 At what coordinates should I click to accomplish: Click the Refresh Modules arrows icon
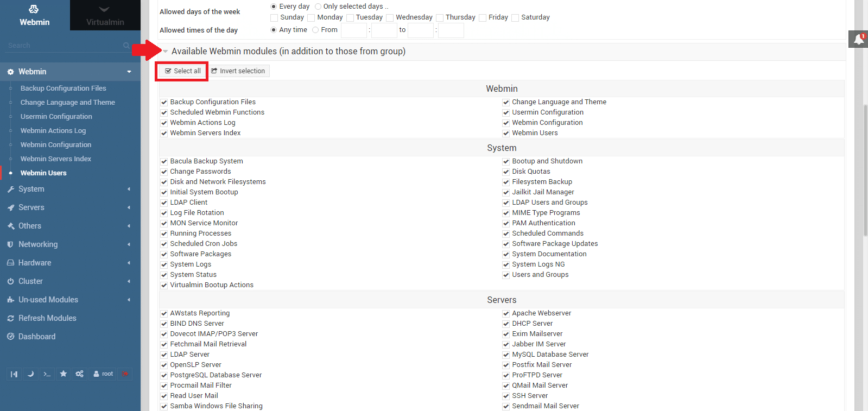[x=10, y=318]
